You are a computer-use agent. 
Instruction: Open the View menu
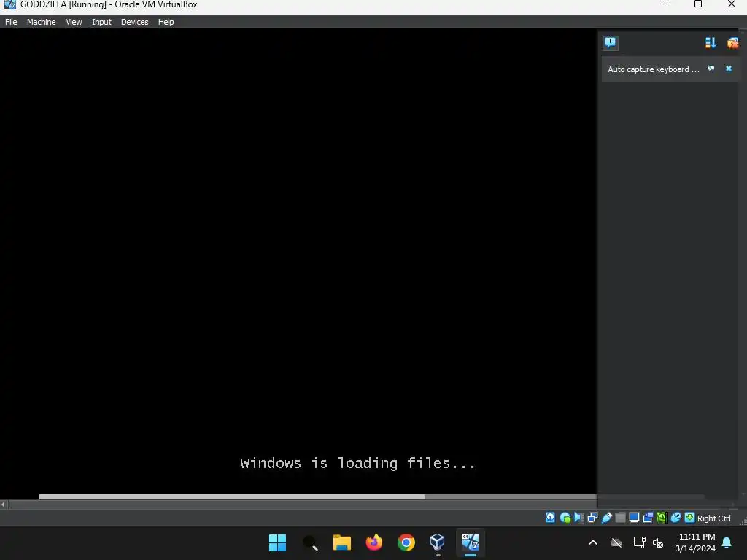tap(74, 22)
